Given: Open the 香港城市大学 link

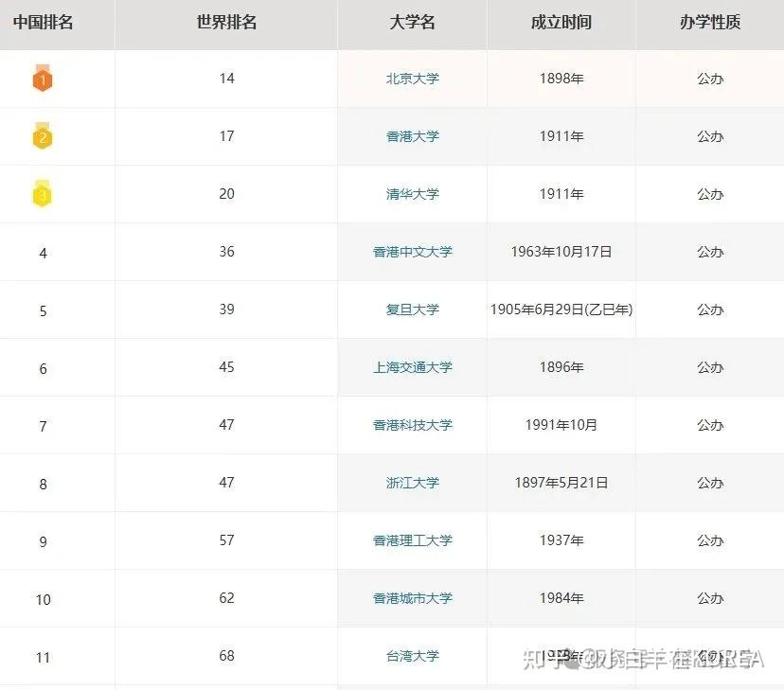Looking at the screenshot, I should click(x=413, y=598).
